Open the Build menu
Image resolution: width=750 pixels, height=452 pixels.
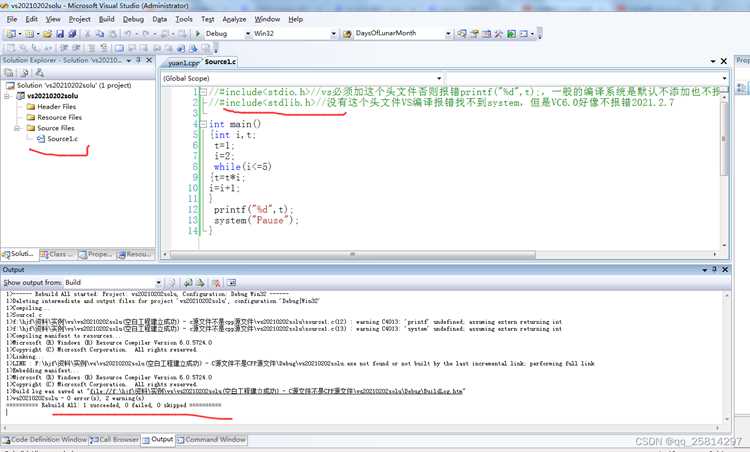(x=107, y=19)
